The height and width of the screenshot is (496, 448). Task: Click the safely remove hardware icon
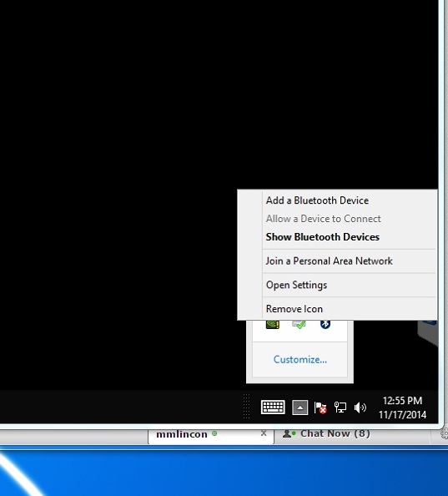pyautogui.click(x=299, y=325)
